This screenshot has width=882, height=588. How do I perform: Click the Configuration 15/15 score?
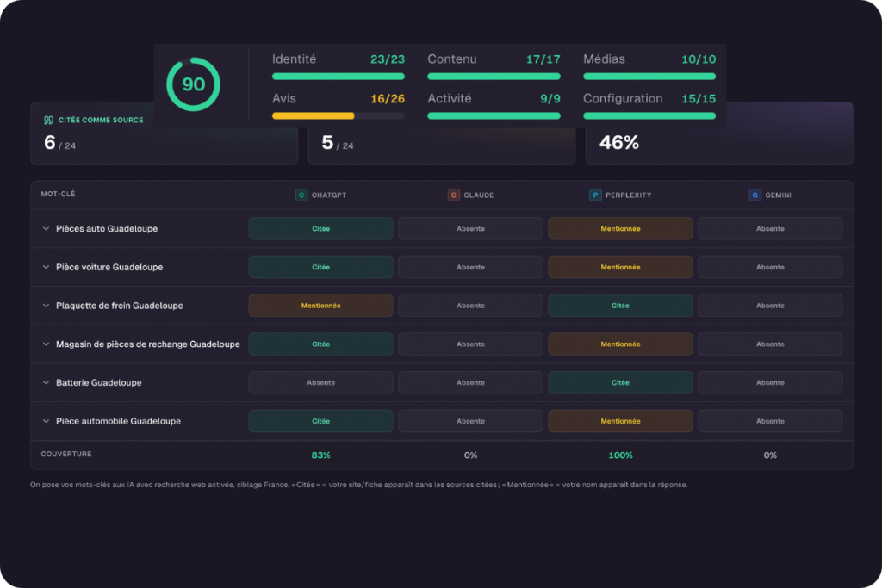699,98
